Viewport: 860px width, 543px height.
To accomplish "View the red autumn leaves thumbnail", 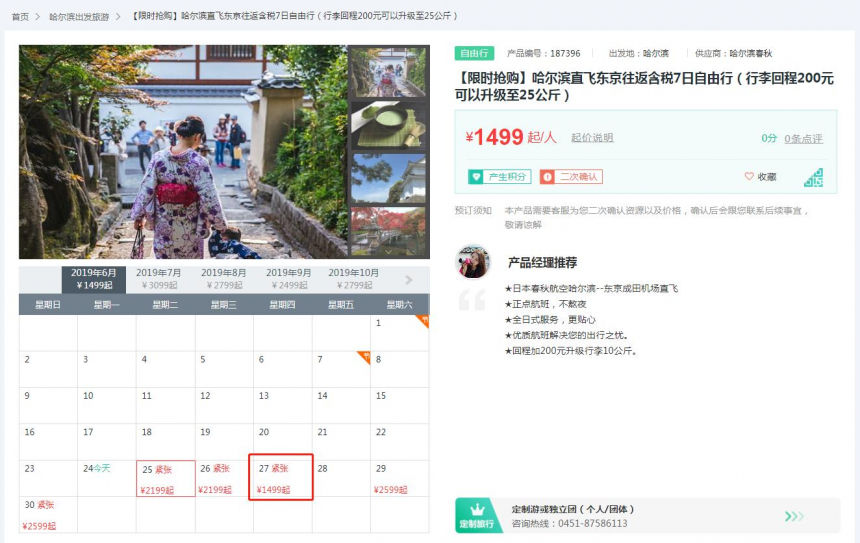I will (x=388, y=231).
